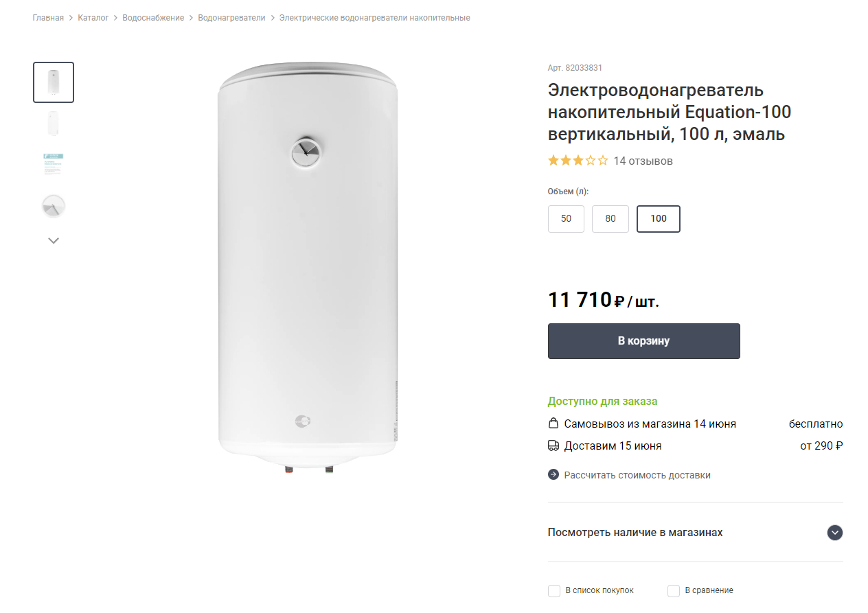Open the blue document thumbnail image
The width and height of the screenshot is (868, 613).
[54, 165]
